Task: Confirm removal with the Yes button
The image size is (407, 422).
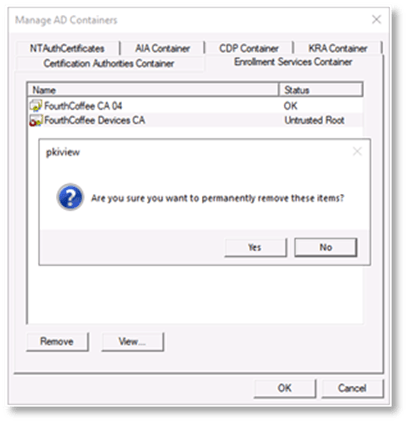Action: point(255,247)
